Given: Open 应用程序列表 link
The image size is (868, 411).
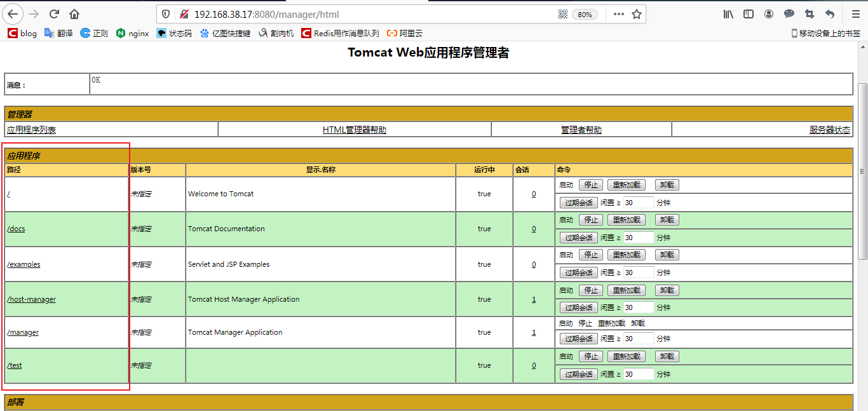Looking at the screenshot, I should [31, 130].
